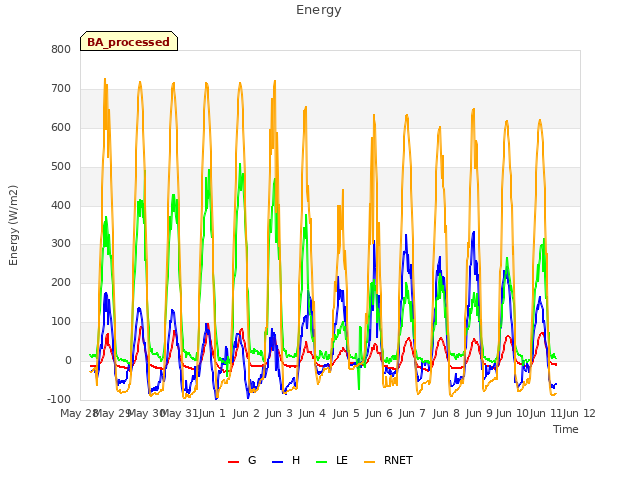Viewport: 640px width, 480px height.
Task: Click the Jun 3 x-axis tick label
Action: pos(279,413)
